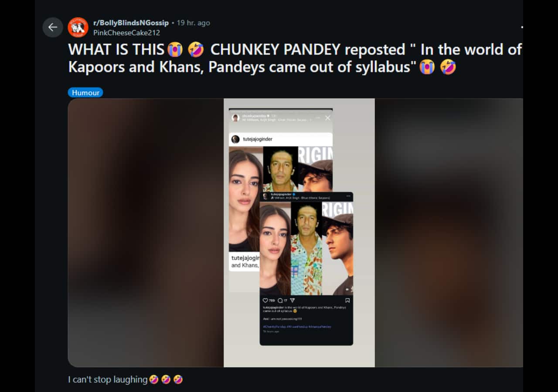This screenshot has height=392, width=558.
Task: Close the Instagram story with the X
Action: [x=328, y=118]
